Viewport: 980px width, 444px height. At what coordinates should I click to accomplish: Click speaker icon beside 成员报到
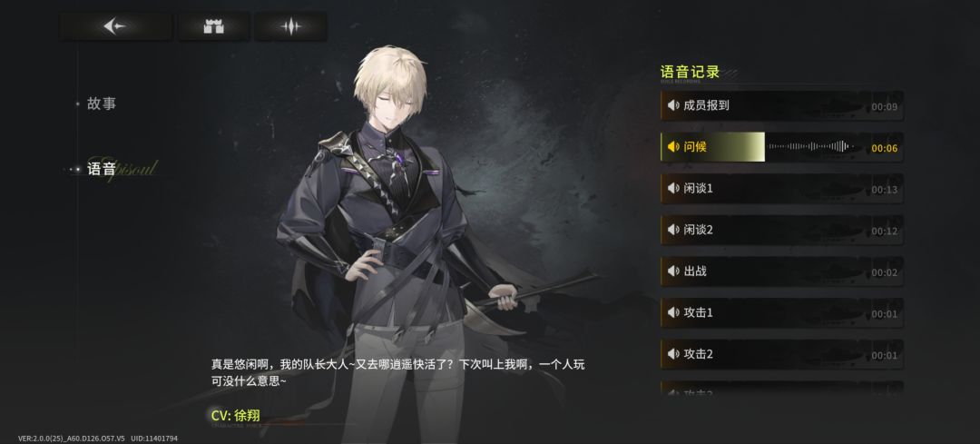pyautogui.click(x=673, y=105)
